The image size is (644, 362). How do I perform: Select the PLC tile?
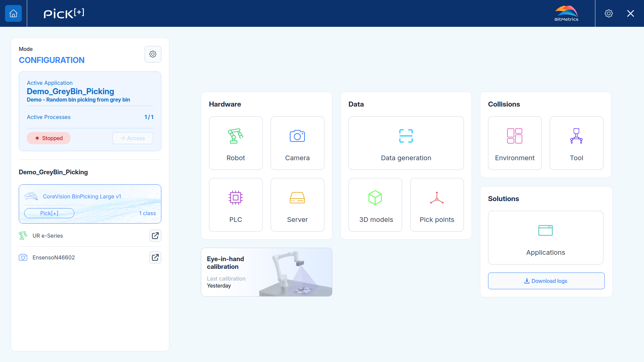[235, 205]
